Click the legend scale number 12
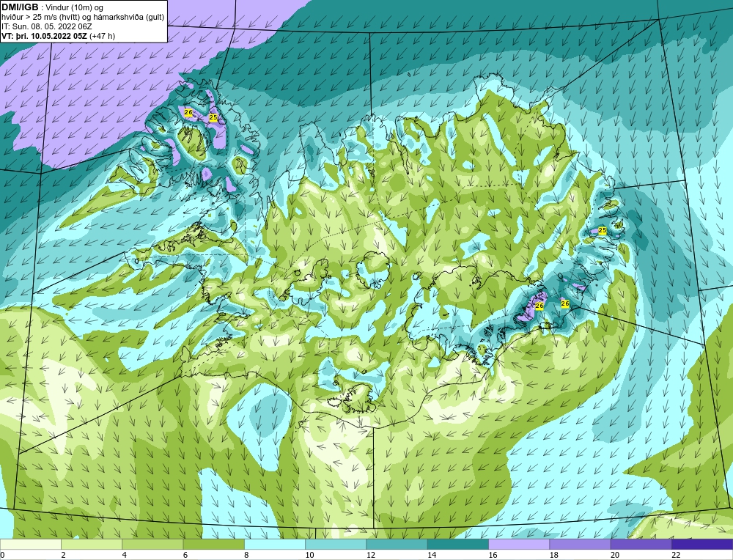 [371, 555]
